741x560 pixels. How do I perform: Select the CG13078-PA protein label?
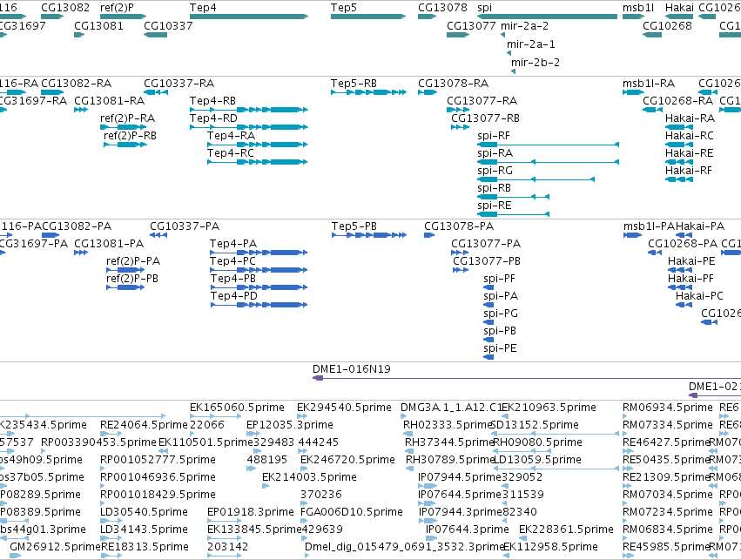(458, 226)
